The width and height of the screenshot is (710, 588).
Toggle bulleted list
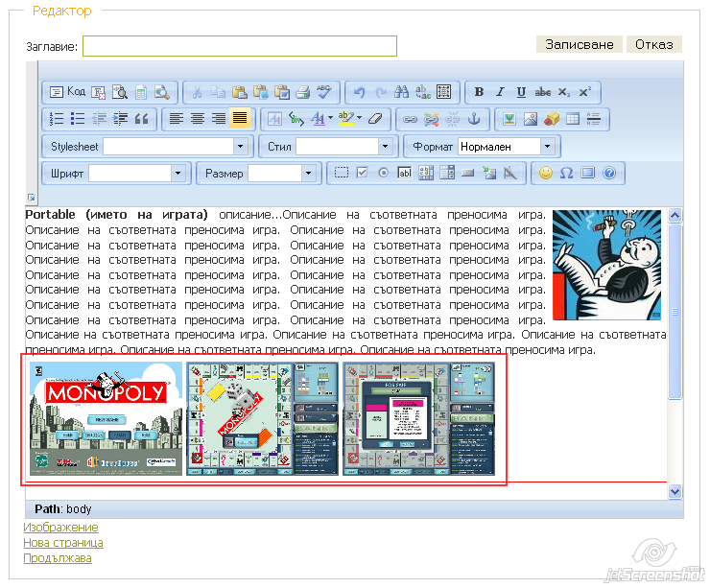tap(78, 119)
